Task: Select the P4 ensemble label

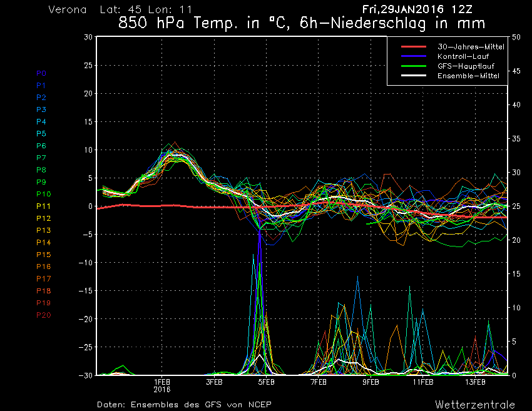Action: tap(41, 121)
